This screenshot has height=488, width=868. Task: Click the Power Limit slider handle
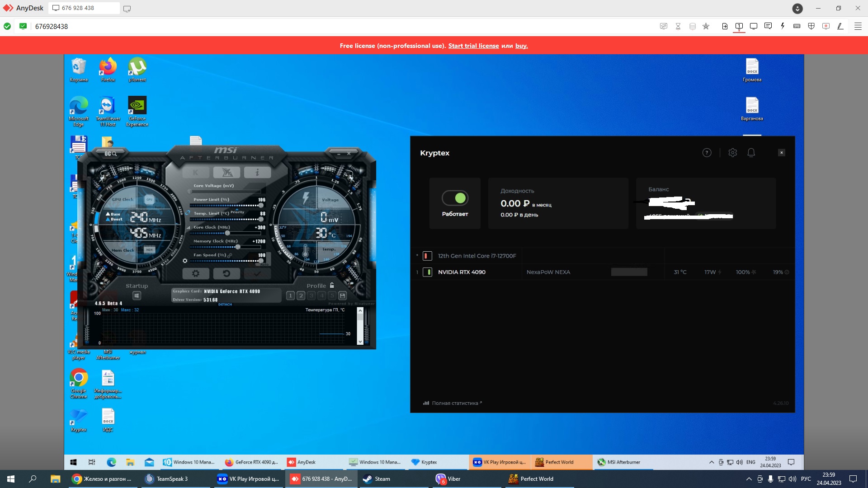(261, 205)
